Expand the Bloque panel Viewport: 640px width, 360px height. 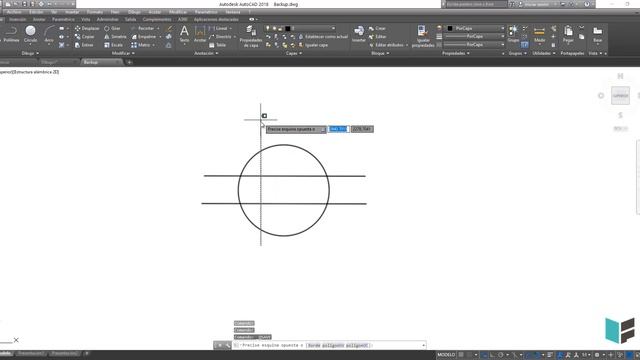click(x=380, y=53)
